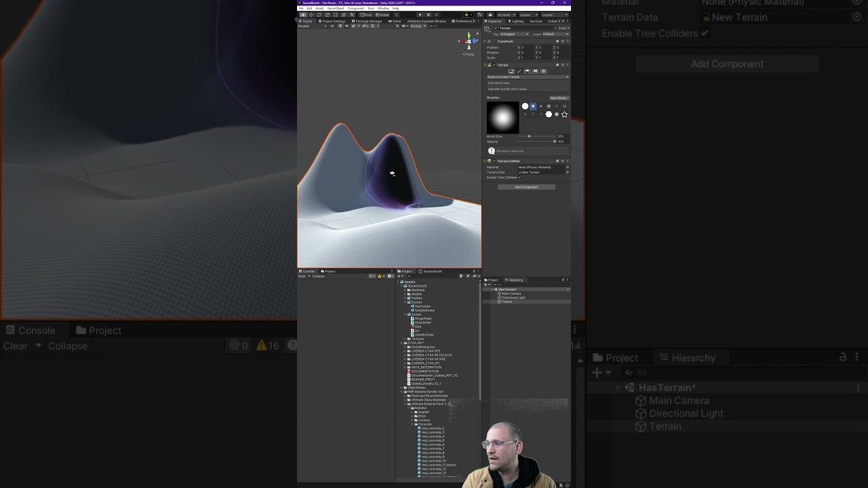
Task: Open the Tag Untagged dropdown
Action: point(514,34)
